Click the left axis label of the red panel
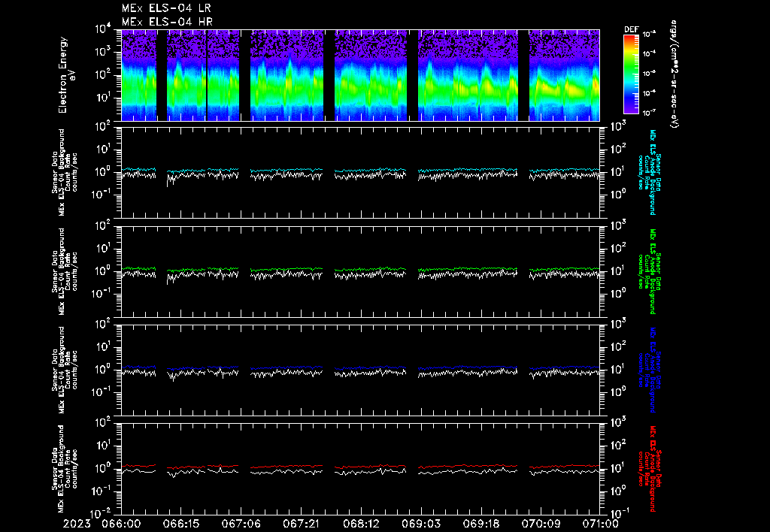This screenshot has width=770, height=532. tap(65, 468)
